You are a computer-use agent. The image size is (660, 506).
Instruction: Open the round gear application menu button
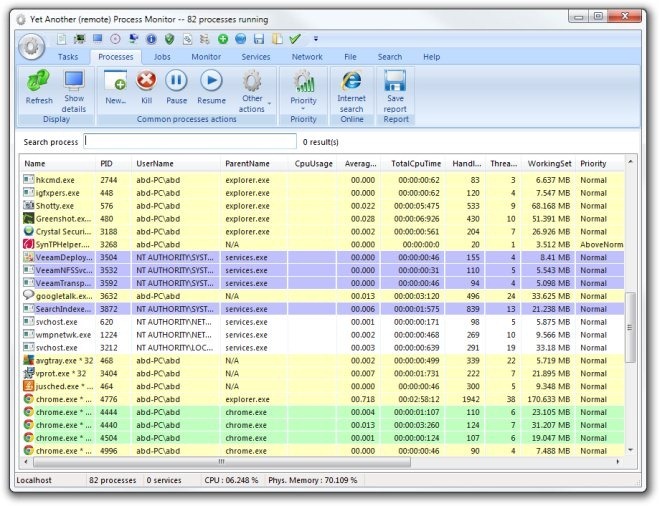tap(32, 46)
